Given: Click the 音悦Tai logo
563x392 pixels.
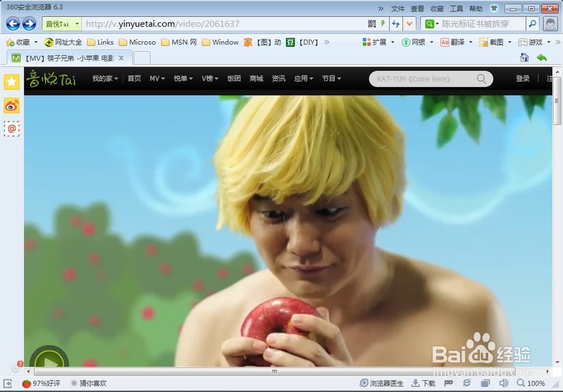Looking at the screenshot, I should (51, 79).
